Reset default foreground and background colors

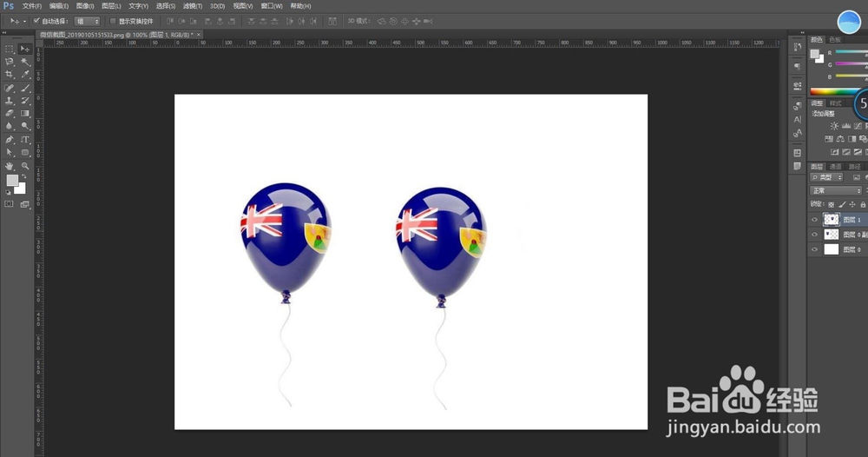pyautogui.click(x=9, y=192)
